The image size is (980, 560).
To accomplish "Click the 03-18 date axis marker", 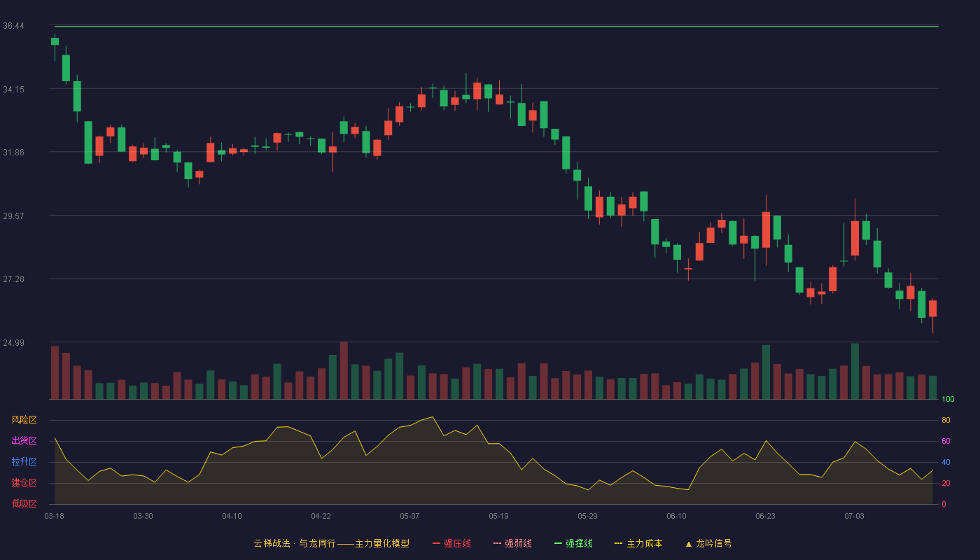I will 54,516.
